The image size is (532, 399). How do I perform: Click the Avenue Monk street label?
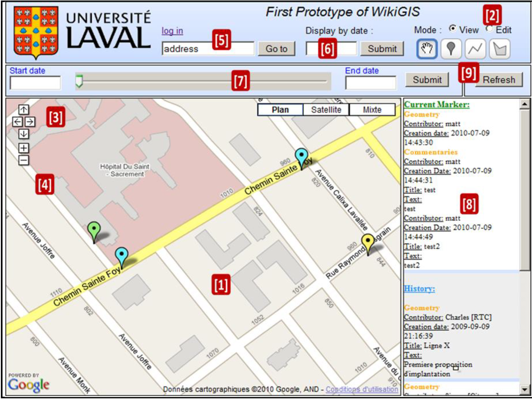75,375
